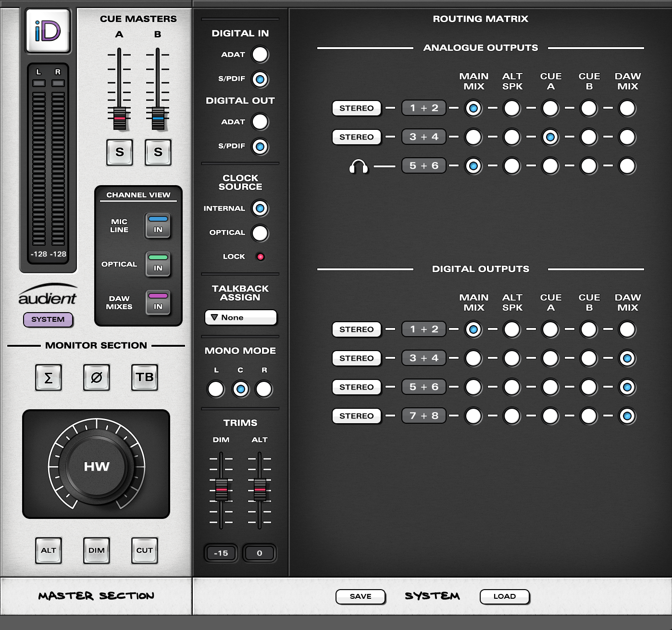Solo Cue Master A
Image resolution: width=672 pixels, height=630 pixels.
point(119,152)
